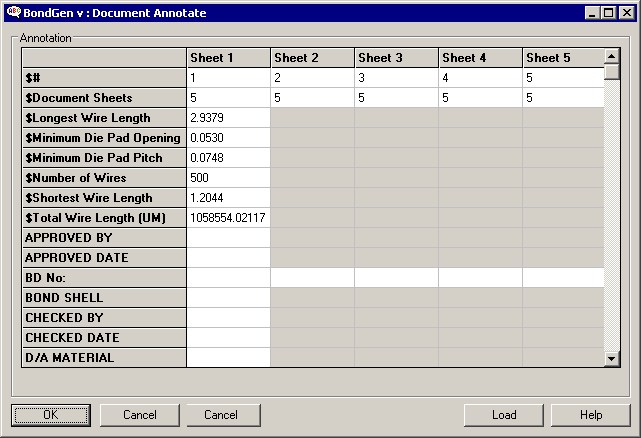Click the scrollbar down arrow in annotation table
This screenshot has height=438, width=641.
(x=612, y=359)
